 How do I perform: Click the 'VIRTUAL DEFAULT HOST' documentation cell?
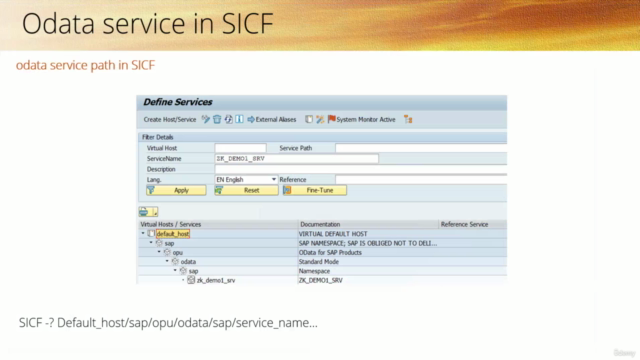click(333, 234)
